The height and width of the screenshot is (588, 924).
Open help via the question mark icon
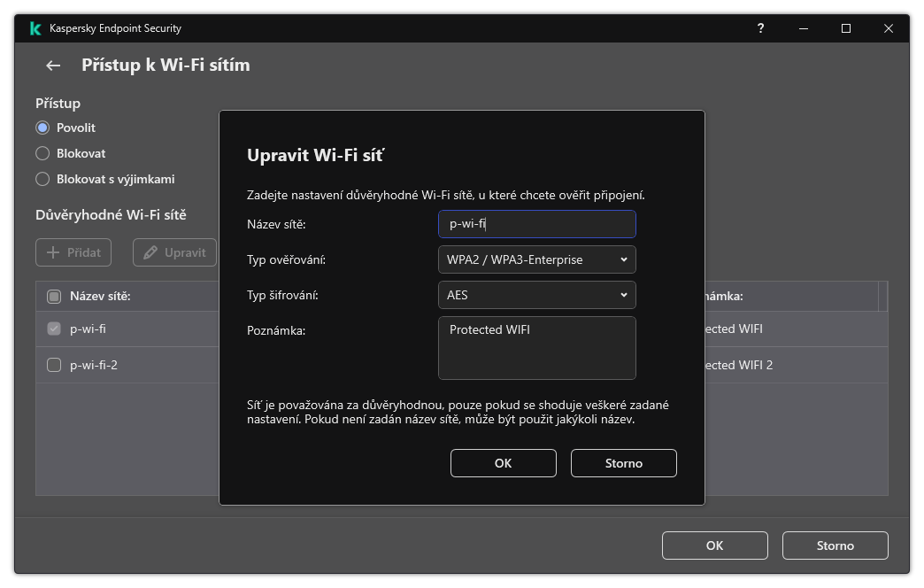click(x=760, y=28)
